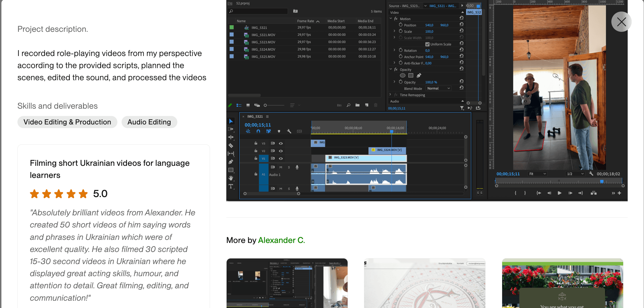Click Mark In in Program monitor
The image size is (644, 308).
tap(515, 193)
